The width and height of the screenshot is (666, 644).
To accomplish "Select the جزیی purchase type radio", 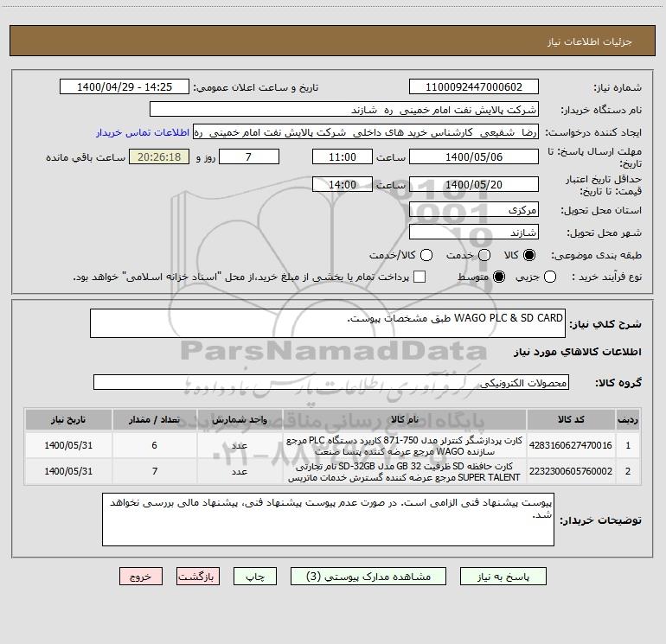I will pos(550,277).
